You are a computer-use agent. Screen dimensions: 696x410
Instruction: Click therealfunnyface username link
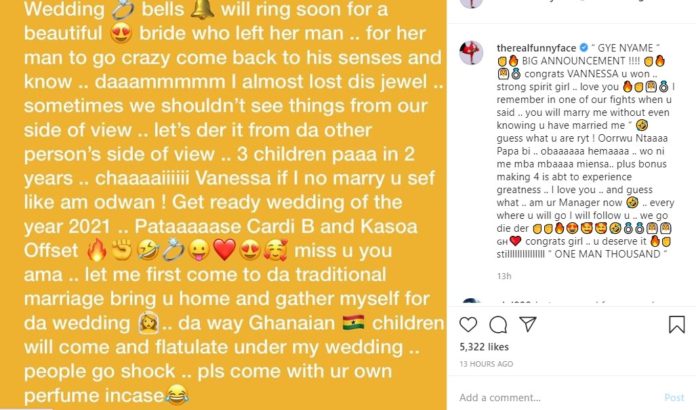tap(536, 48)
